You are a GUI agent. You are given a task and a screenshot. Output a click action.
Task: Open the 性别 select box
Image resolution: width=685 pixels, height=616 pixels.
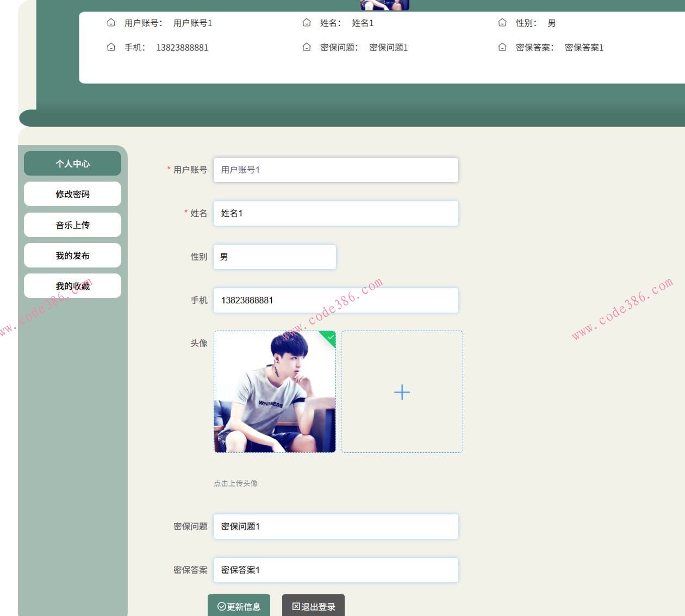click(275, 257)
